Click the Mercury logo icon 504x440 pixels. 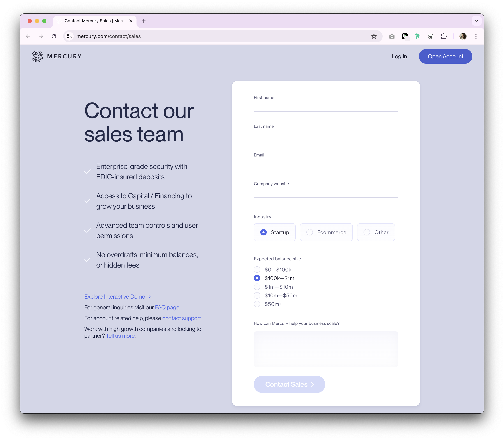(x=37, y=56)
